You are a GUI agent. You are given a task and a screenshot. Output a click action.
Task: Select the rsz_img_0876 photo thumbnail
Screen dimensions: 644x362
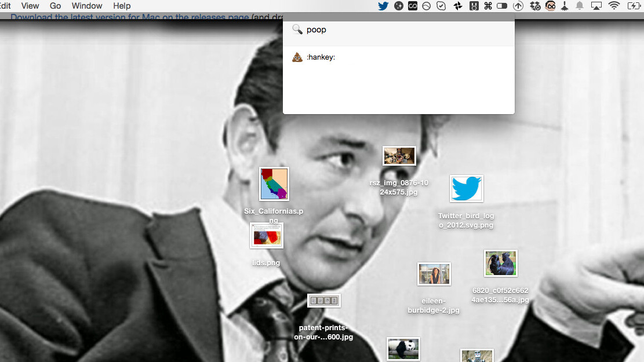399,156
